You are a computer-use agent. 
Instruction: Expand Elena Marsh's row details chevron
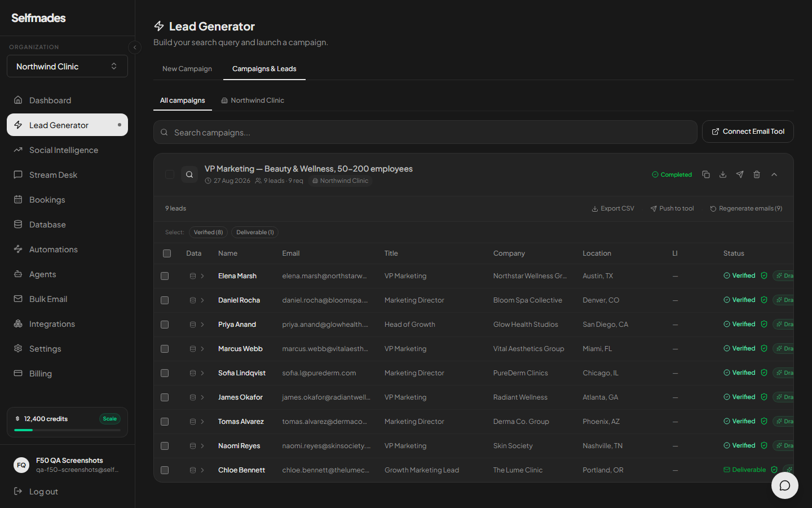pos(202,276)
